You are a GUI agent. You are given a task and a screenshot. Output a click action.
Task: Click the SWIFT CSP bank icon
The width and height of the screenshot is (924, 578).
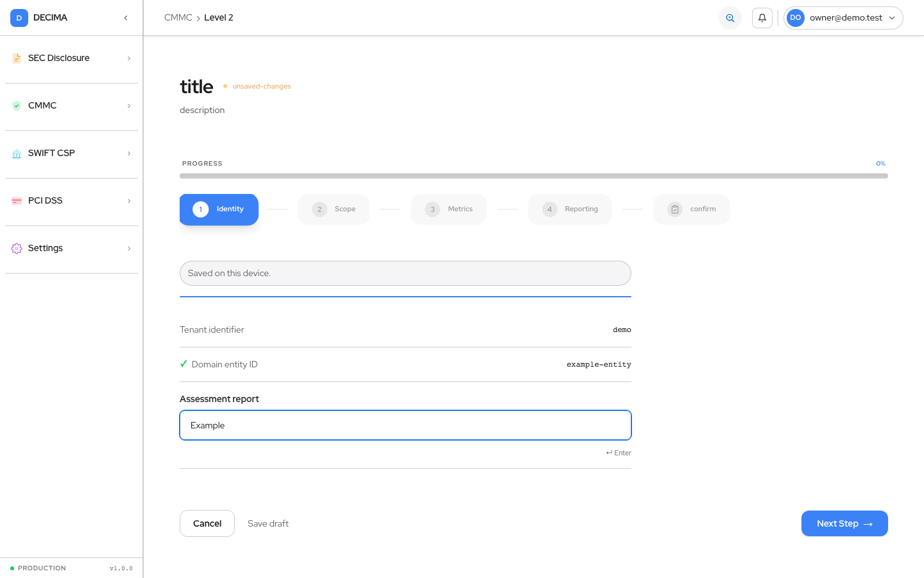17,153
